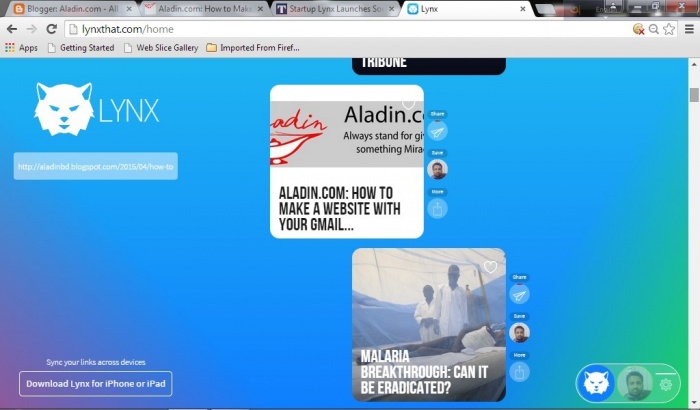This screenshot has width=700, height=410.
Task: Open the Malaria Breakthrough article card
Action: click(x=429, y=325)
